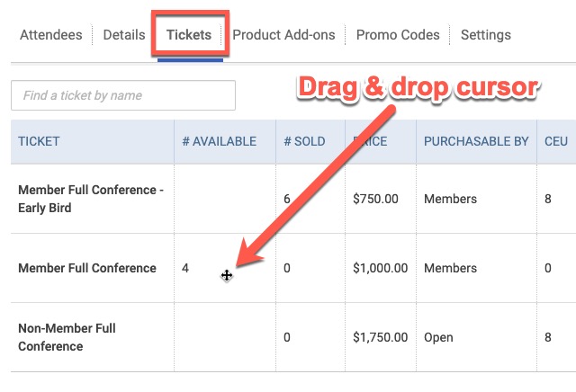Image resolution: width=576 pixels, height=392 pixels.
Task: Click the $1,750.00 price cell
Action: point(380,337)
